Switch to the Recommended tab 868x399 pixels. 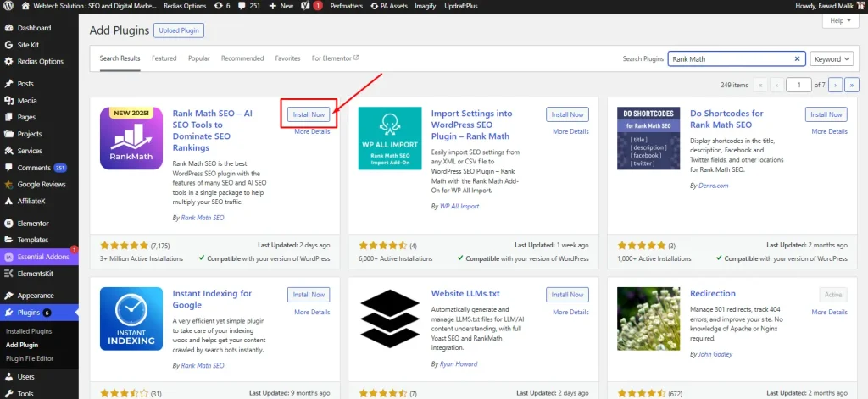click(x=242, y=58)
